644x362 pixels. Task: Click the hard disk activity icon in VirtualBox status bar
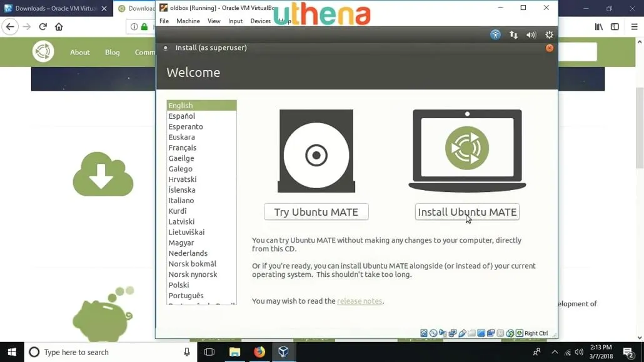pyautogui.click(x=424, y=333)
